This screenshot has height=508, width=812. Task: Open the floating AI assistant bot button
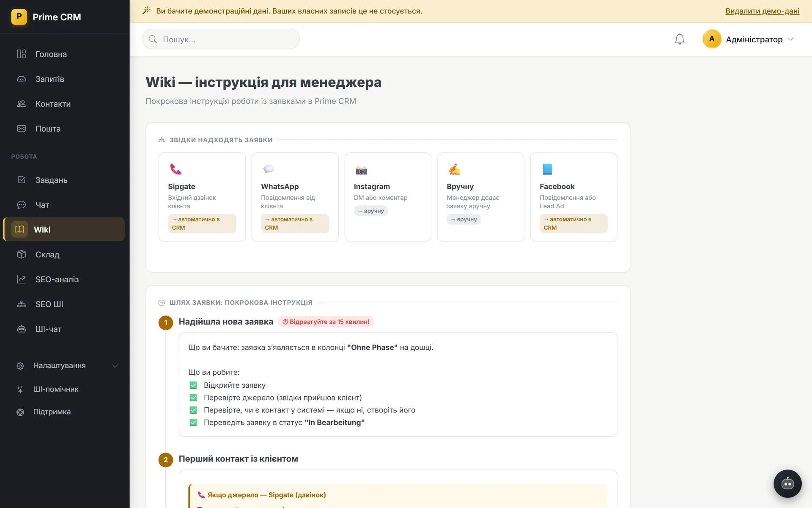tap(787, 483)
